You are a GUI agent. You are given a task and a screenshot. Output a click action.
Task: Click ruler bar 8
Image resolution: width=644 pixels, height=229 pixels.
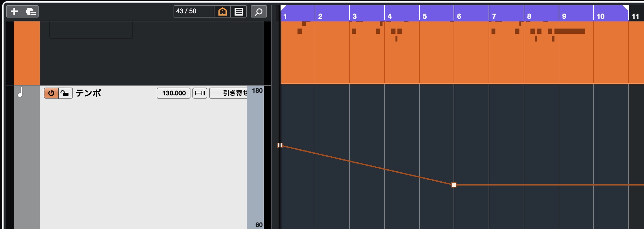pyautogui.click(x=529, y=16)
